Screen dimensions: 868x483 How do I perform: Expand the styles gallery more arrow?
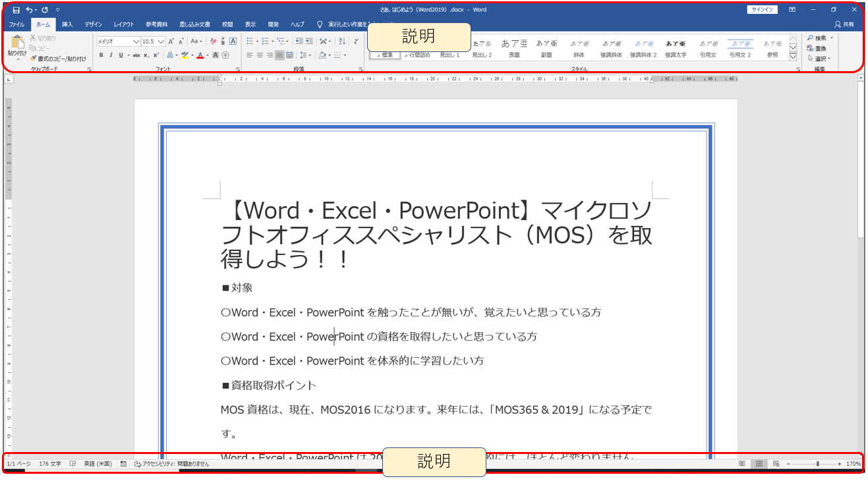(x=793, y=57)
